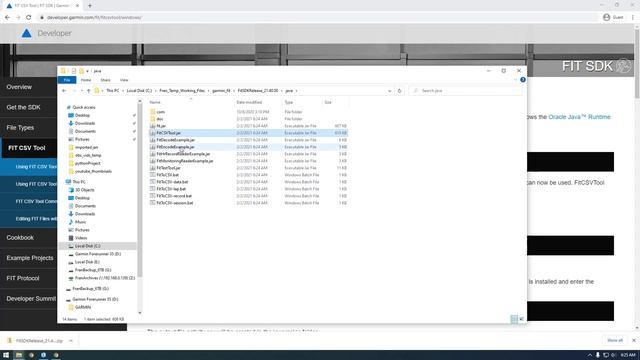This screenshot has height=360, width=640.
Task: Open the File tab in Explorer
Action: (x=67, y=80)
